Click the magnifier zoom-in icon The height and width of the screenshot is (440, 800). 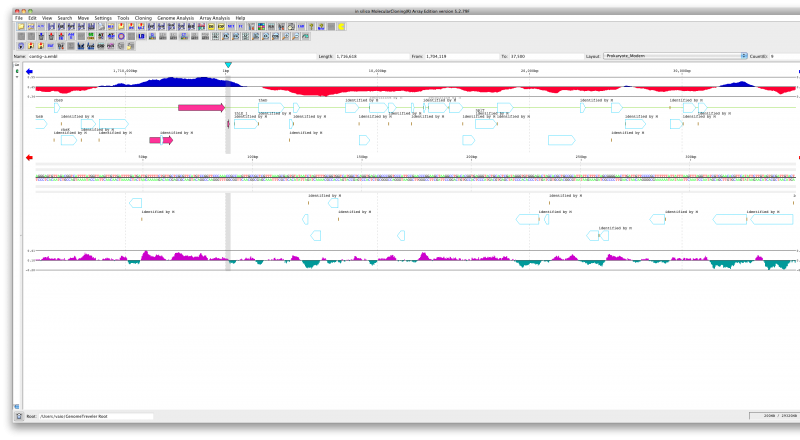[286, 36]
